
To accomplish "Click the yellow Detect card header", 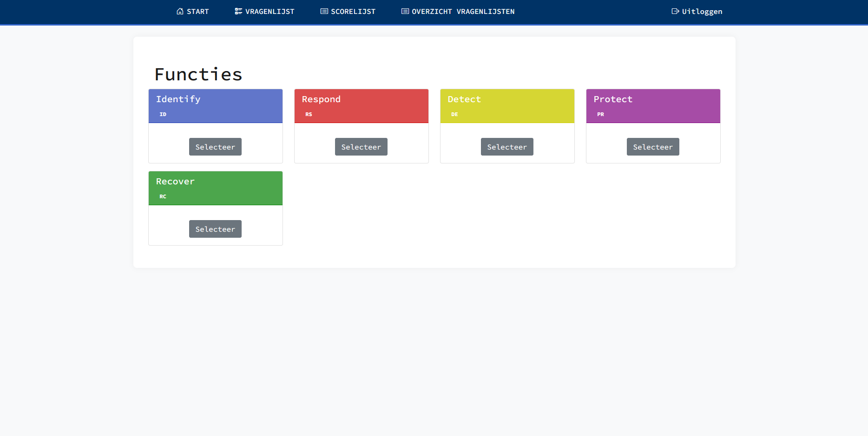I will coord(507,106).
